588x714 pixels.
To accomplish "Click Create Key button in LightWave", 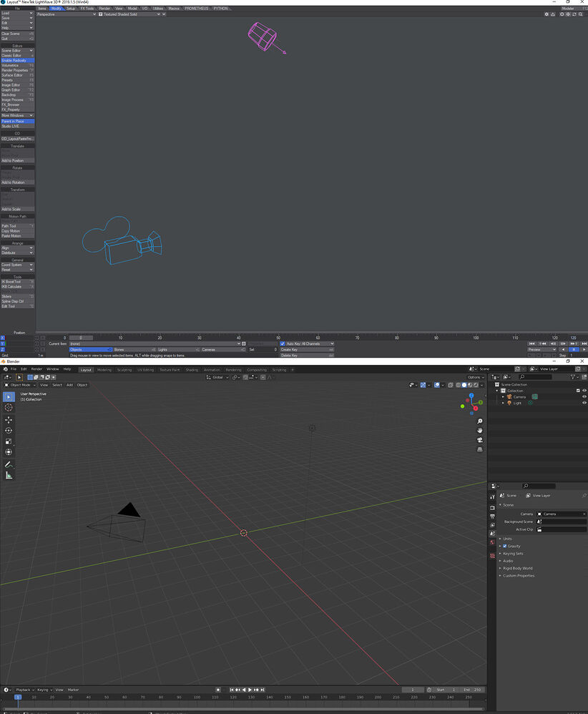I will point(307,350).
